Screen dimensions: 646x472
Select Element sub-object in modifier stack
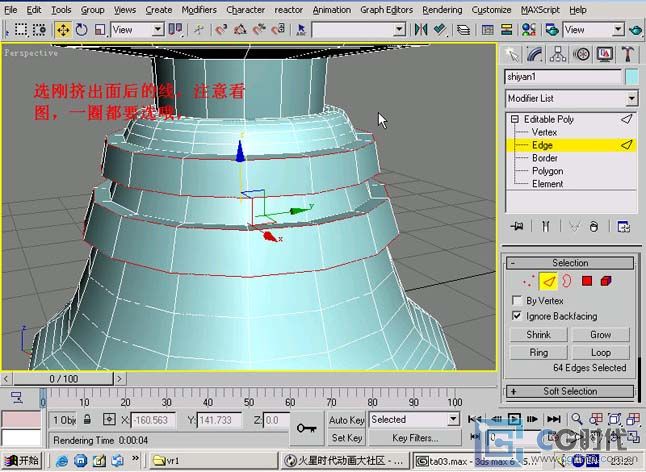547,184
